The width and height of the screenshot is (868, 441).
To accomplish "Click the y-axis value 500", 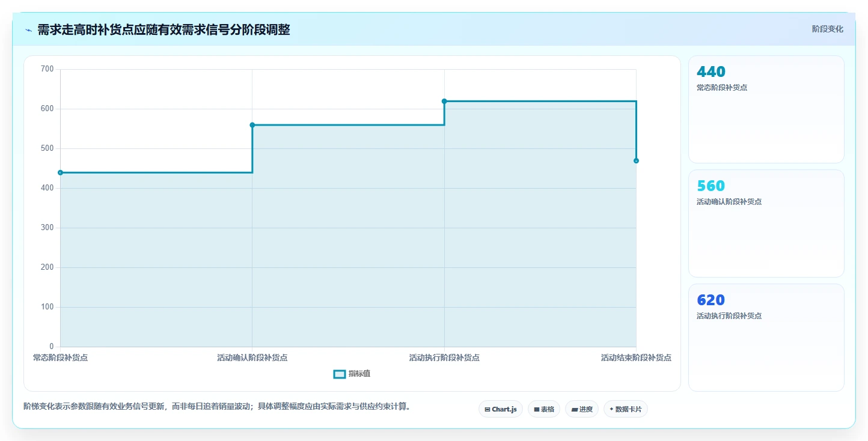I will point(47,148).
